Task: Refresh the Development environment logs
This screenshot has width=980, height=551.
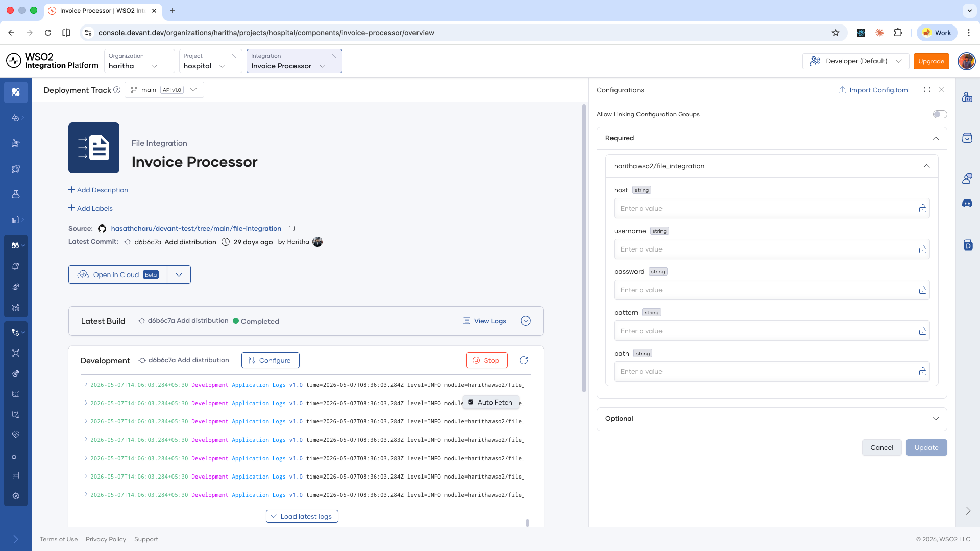Action: coord(524,360)
